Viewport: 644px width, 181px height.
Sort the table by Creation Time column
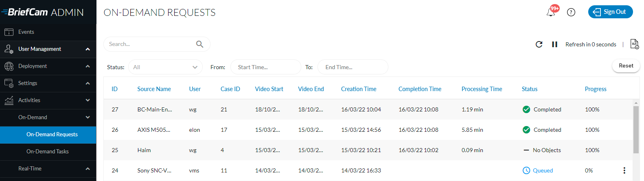(359, 89)
